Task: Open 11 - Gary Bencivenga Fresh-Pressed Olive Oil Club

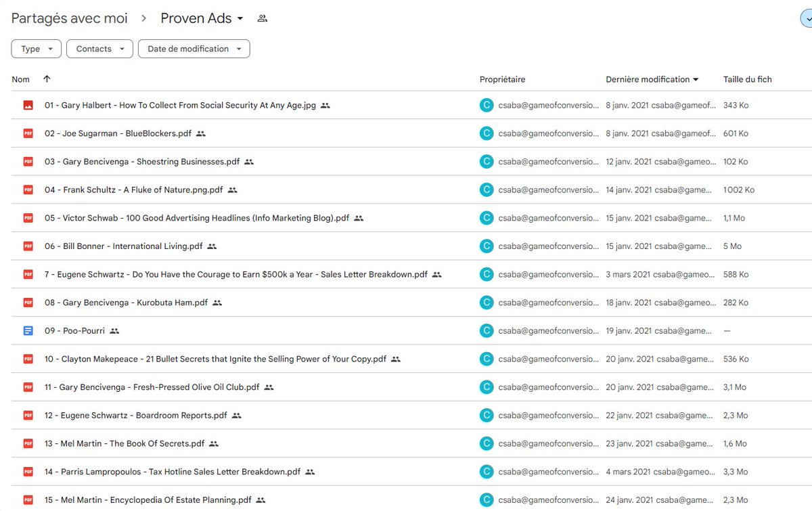Action: (x=152, y=387)
